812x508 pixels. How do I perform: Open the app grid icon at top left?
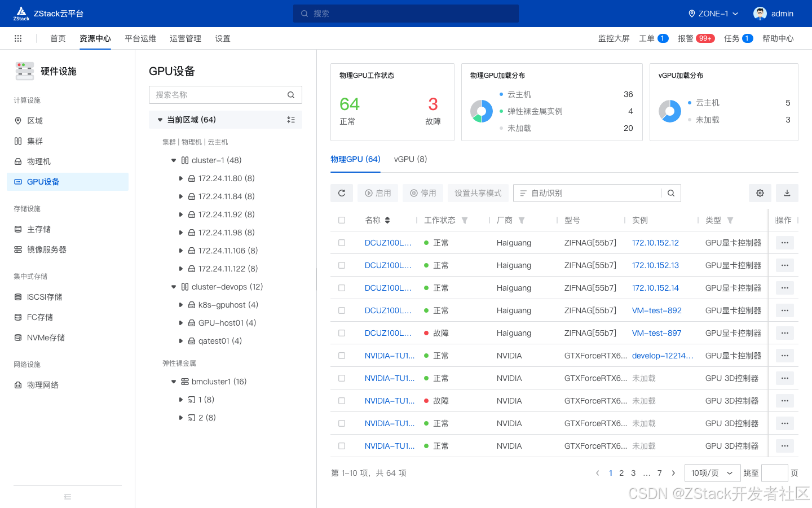point(17,38)
